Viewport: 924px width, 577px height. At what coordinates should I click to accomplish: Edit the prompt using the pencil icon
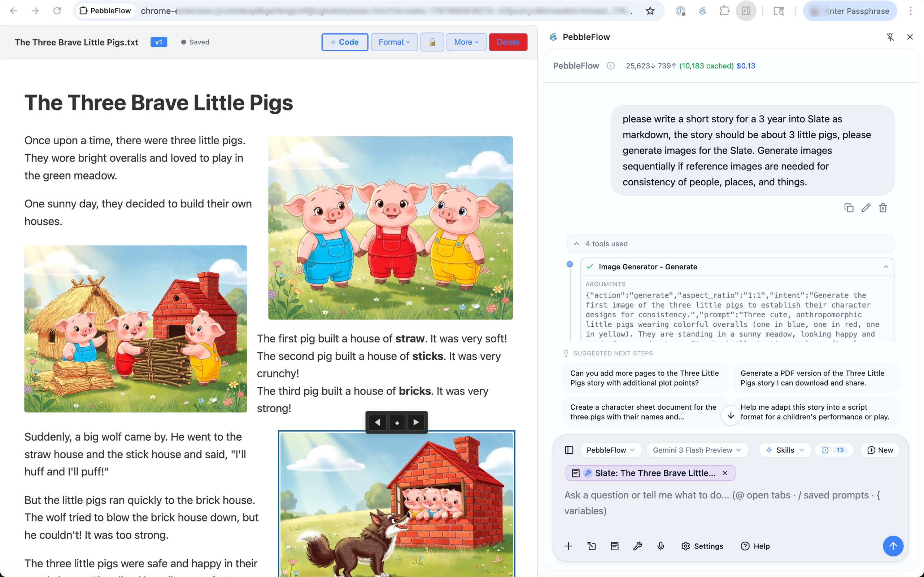pos(866,208)
